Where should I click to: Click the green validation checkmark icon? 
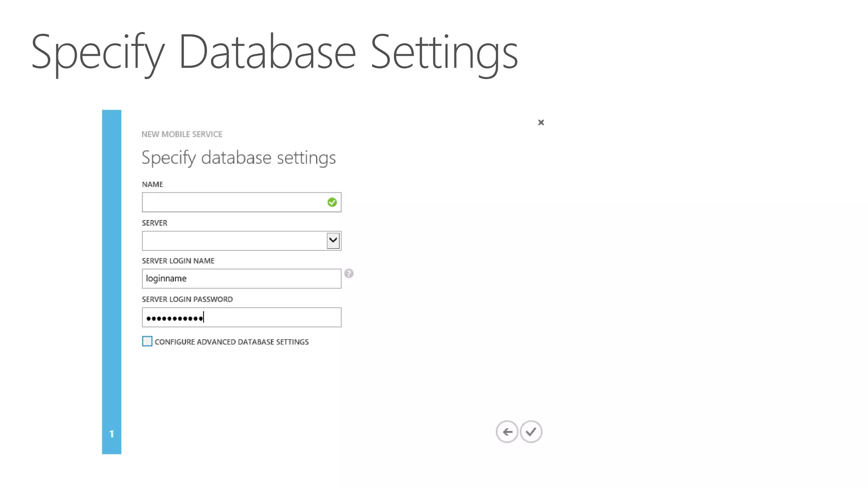[332, 202]
